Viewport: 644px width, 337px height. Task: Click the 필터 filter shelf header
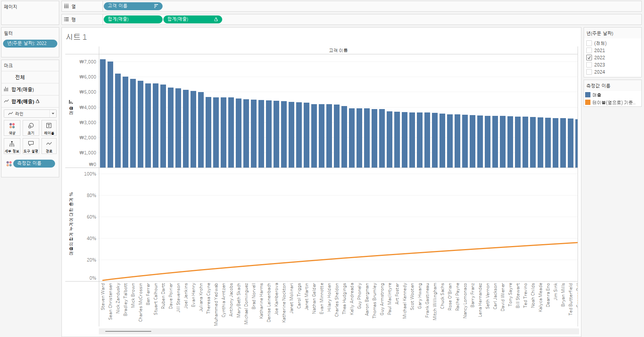(8, 33)
